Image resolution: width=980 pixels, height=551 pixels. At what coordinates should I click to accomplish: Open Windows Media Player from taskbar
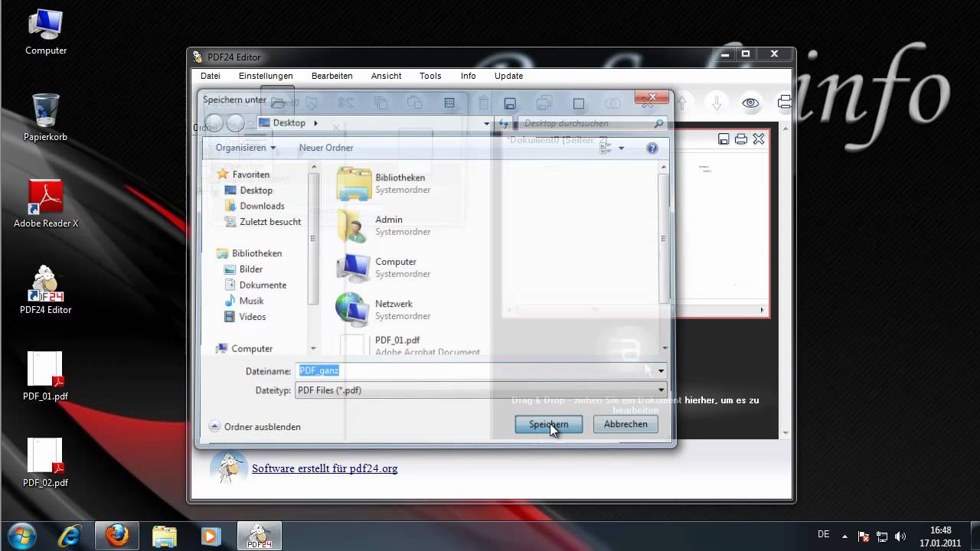[211, 536]
